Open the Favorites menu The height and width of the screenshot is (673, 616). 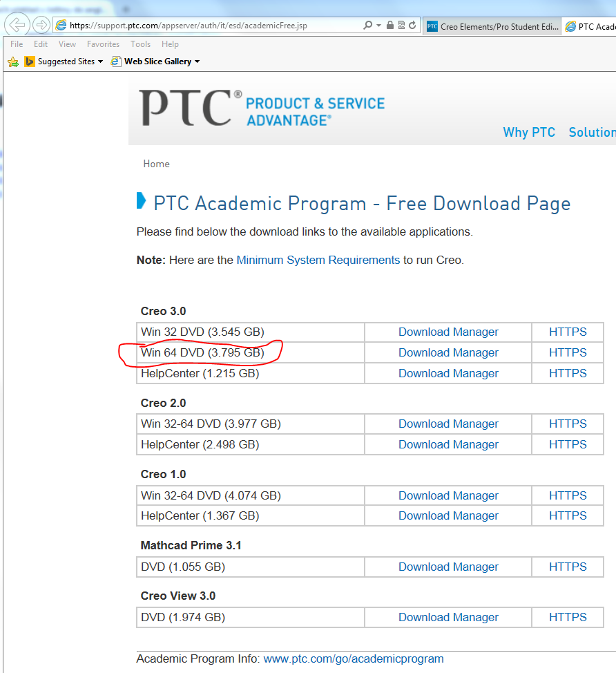(x=104, y=44)
